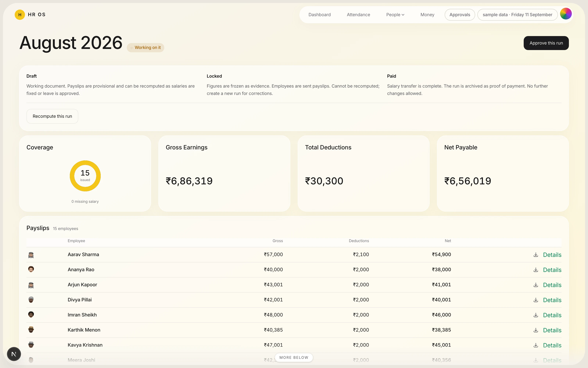Click Karthik Menon's net ₹38,385
588x368 pixels.
click(x=441, y=330)
